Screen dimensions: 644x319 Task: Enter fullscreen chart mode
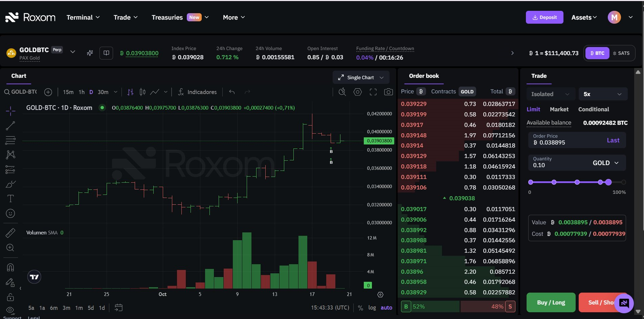pos(373,92)
